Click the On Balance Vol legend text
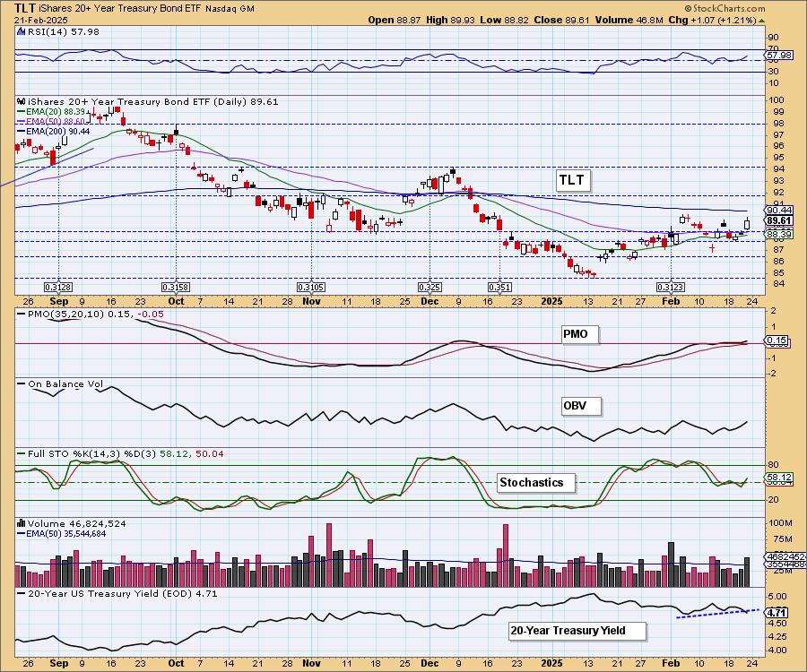 (x=65, y=383)
